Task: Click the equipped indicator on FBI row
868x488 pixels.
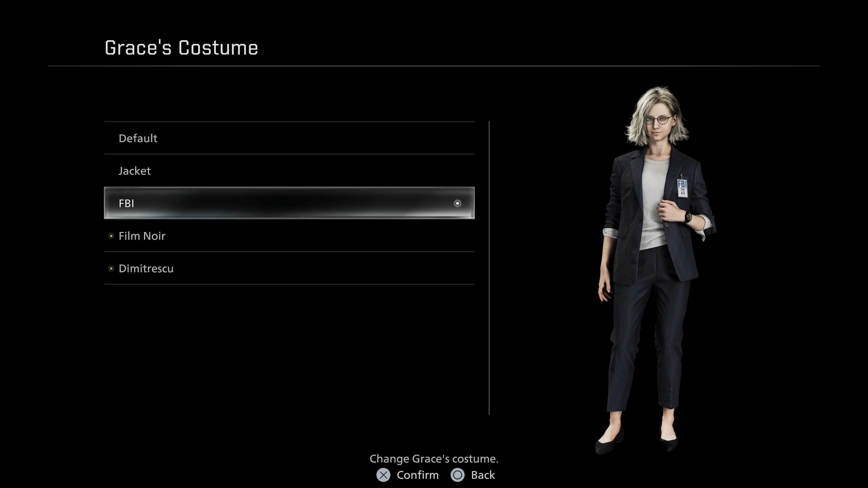Action: (x=457, y=203)
